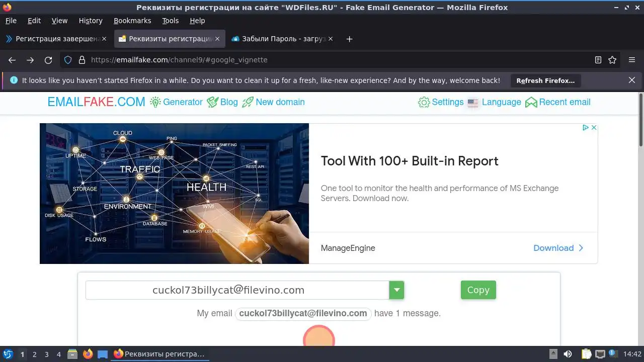This screenshot has height=362, width=644.
Task: Open the Tools menu
Action: coord(171,21)
